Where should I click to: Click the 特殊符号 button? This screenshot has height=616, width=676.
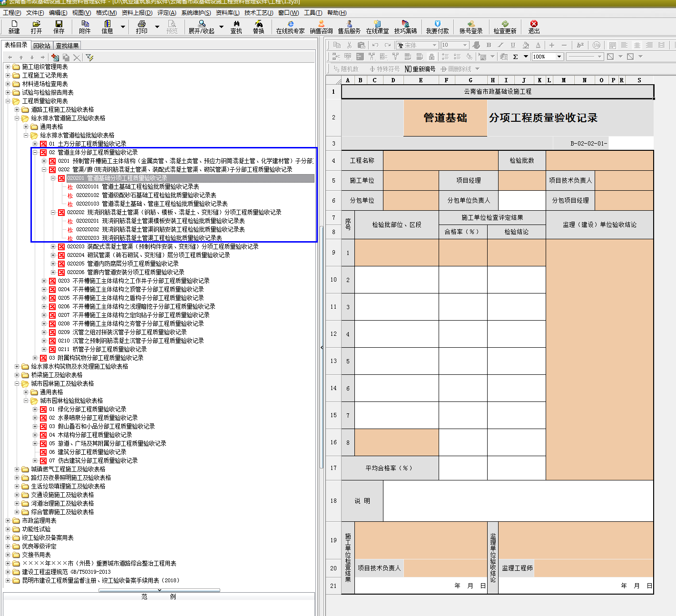pos(385,69)
